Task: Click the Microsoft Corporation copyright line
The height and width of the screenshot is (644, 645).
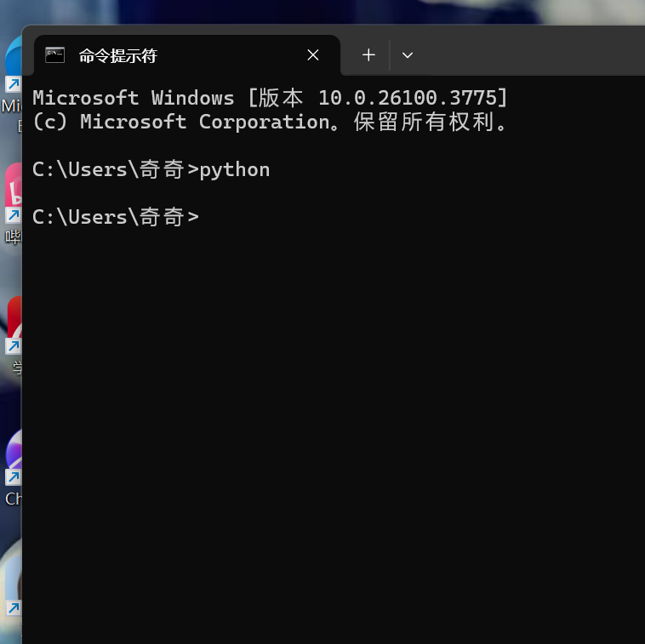Action: click(x=271, y=122)
